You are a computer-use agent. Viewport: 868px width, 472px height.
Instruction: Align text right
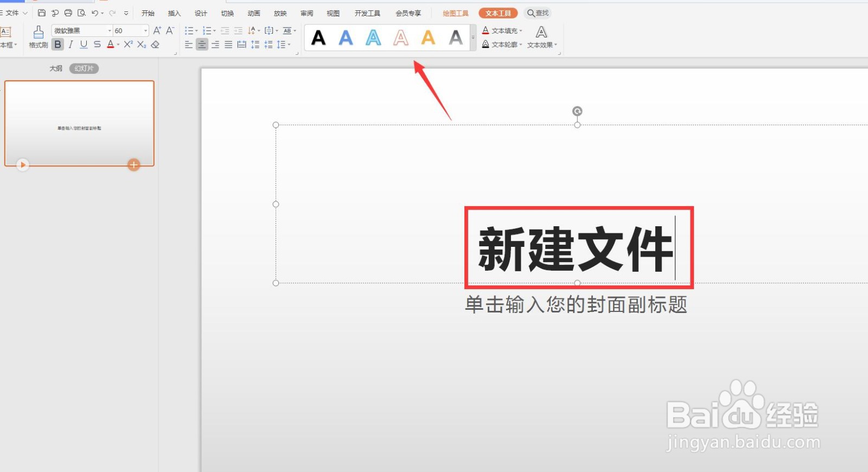(215, 44)
